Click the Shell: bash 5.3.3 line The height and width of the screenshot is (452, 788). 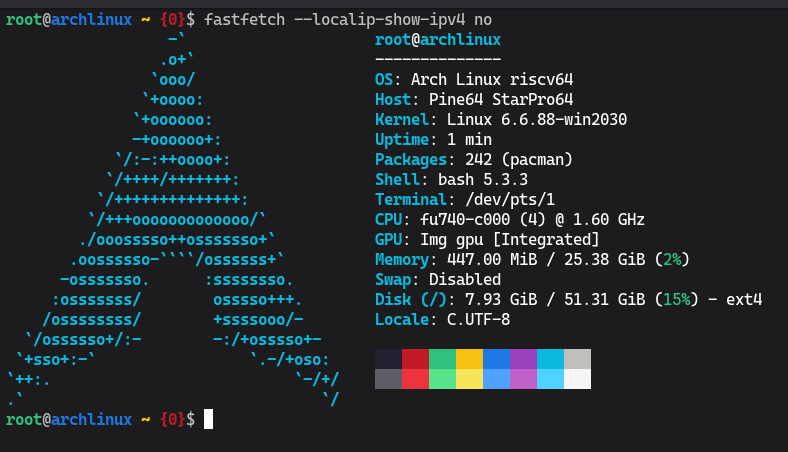coord(451,179)
